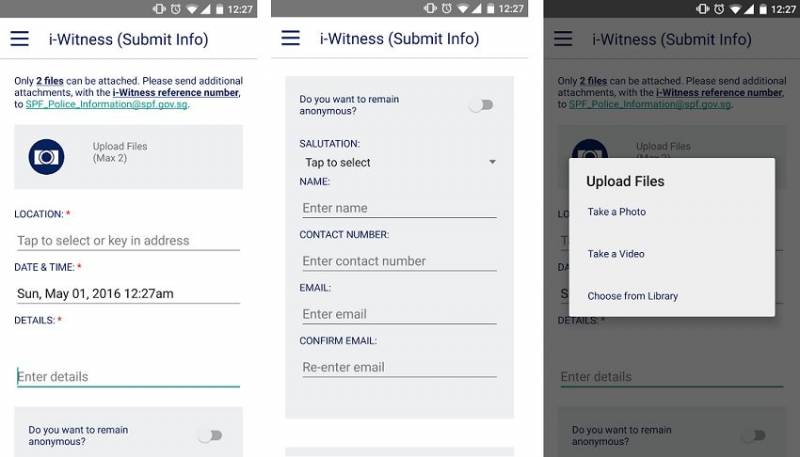Select Choose from Library option
The height and width of the screenshot is (457, 800).
pos(633,296)
